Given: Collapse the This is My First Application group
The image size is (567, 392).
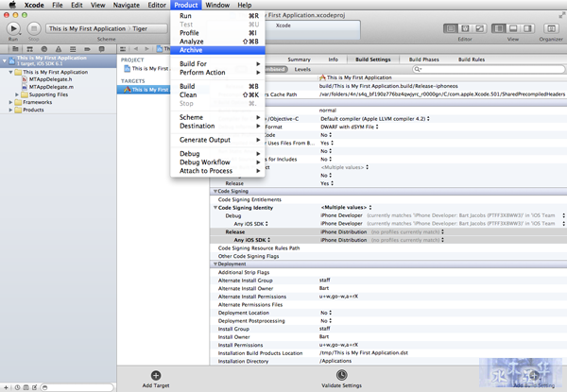Looking at the screenshot, I should (x=10, y=72).
